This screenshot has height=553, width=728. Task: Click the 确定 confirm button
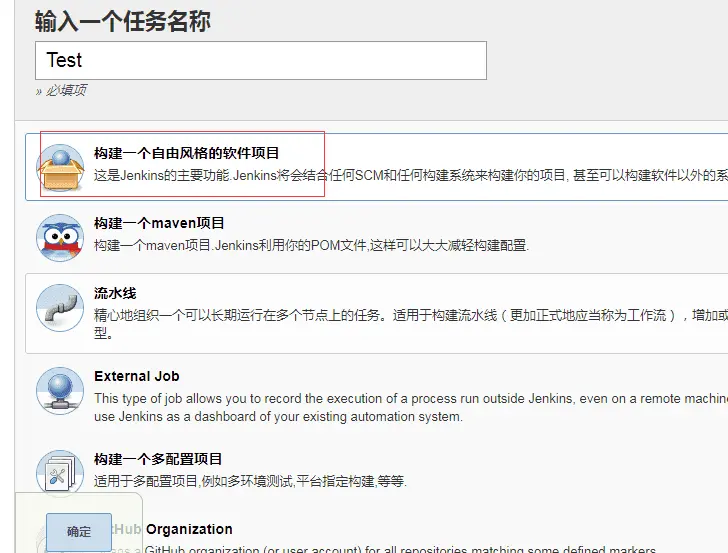tap(79, 532)
